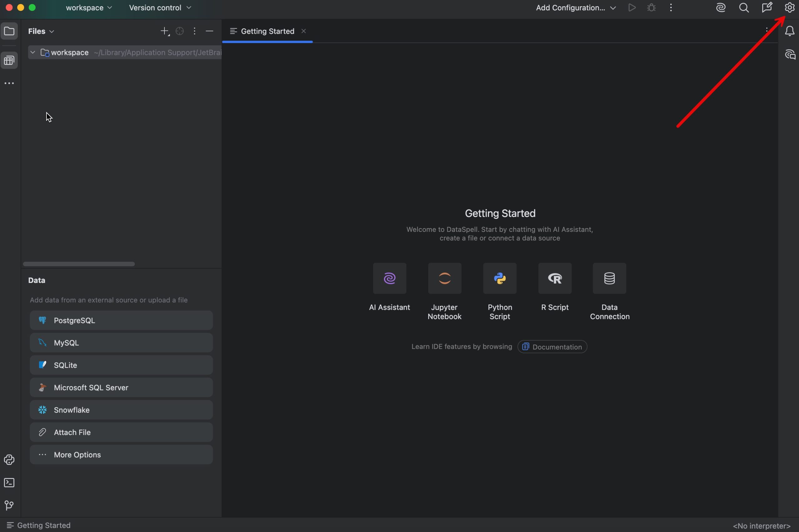Expand the workspace project dropdown
This screenshot has width=799, height=532.
tap(89, 8)
